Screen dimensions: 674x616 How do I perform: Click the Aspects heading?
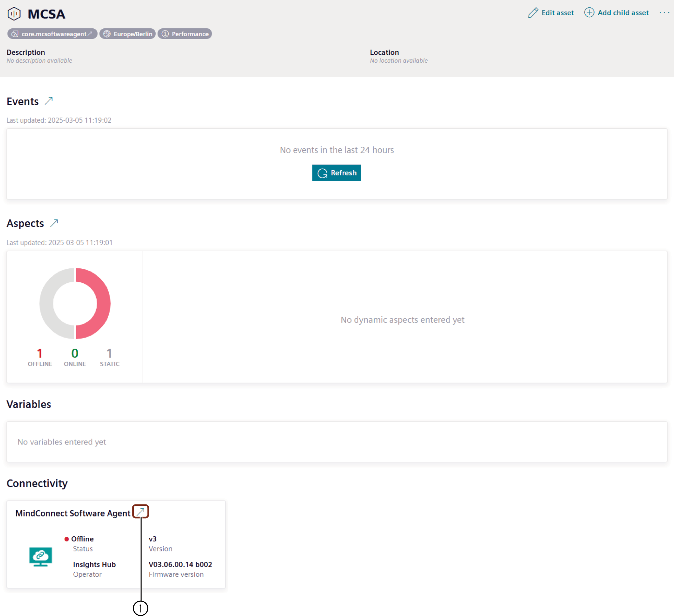click(25, 223)
